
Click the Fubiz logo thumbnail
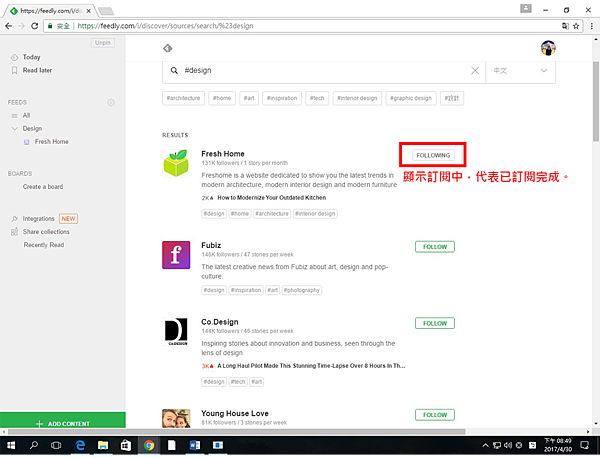(176, 255)
